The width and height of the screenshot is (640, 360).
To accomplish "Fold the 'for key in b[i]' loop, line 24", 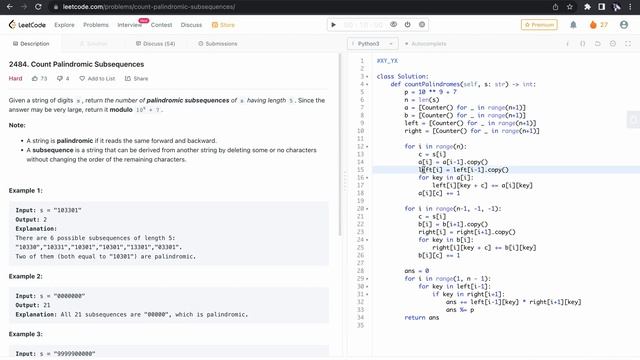I will click(x=367, y=240).
